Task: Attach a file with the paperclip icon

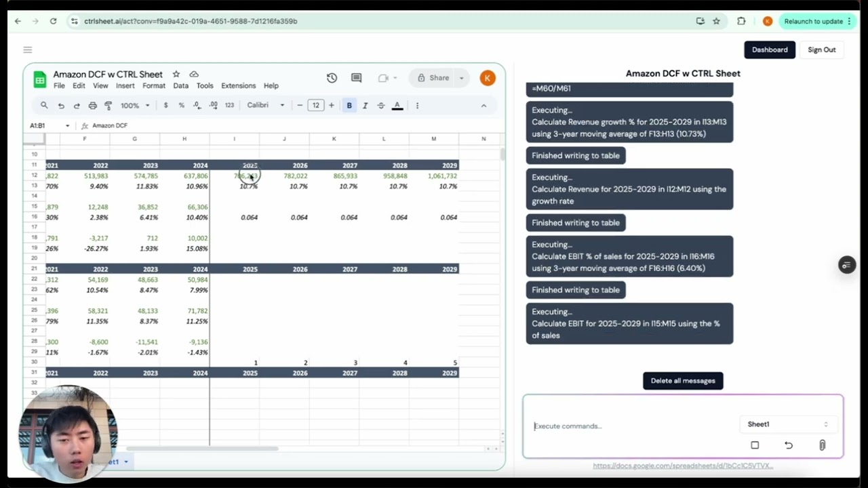Action: click(822, 445)
